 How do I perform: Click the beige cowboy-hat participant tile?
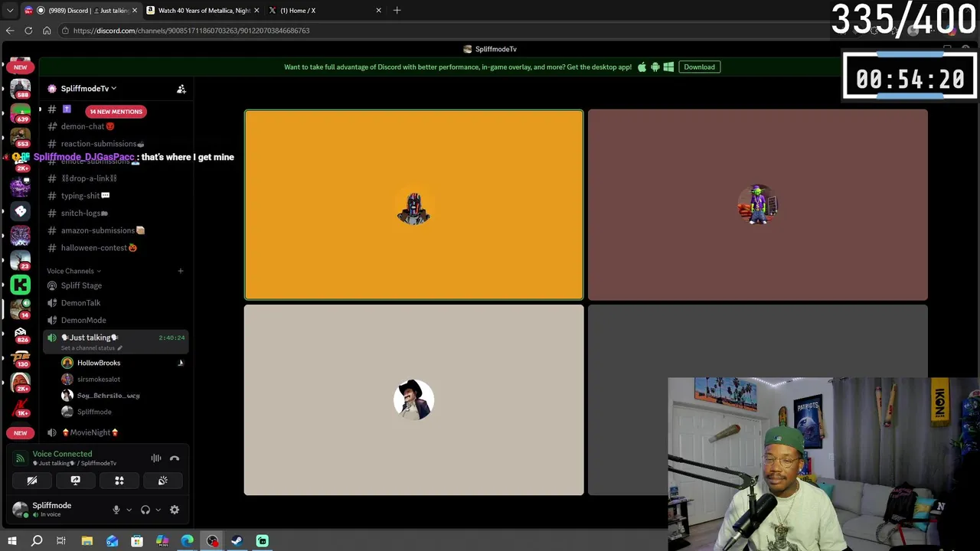pos(413,400)
